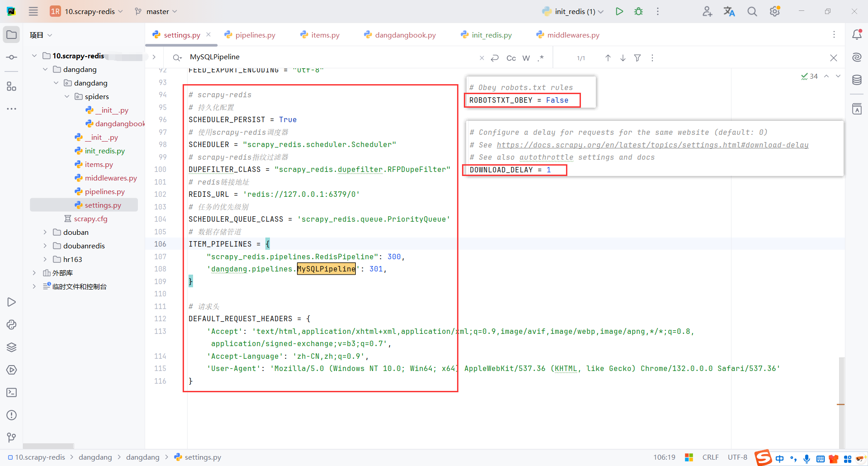The height and width of the screenshot is (466, 868).
Task: Open the Layers tool window in sidebar
Action: coord(11,347)
